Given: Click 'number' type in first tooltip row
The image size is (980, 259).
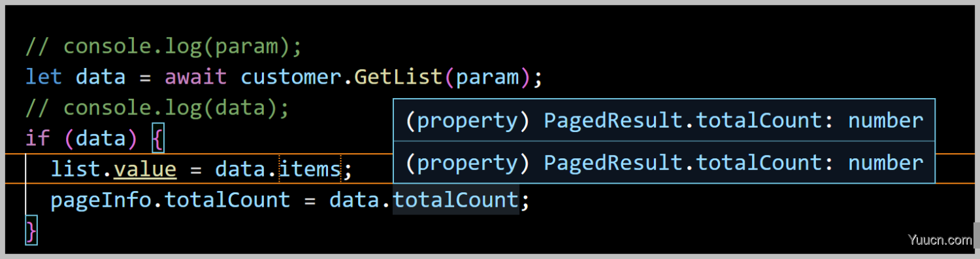Looking at the screenshot, I should click(x=886, y=120).
